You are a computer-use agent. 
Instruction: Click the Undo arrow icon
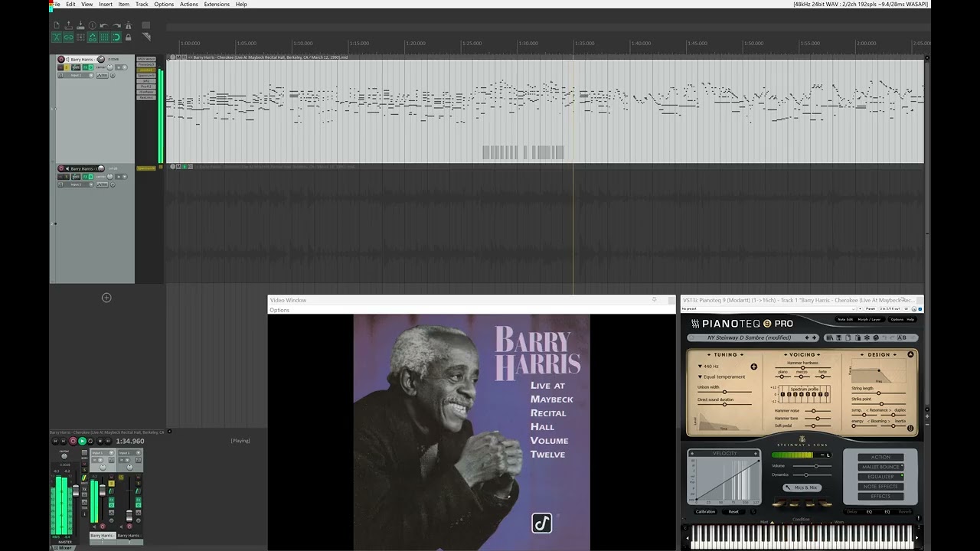point(103,25)
